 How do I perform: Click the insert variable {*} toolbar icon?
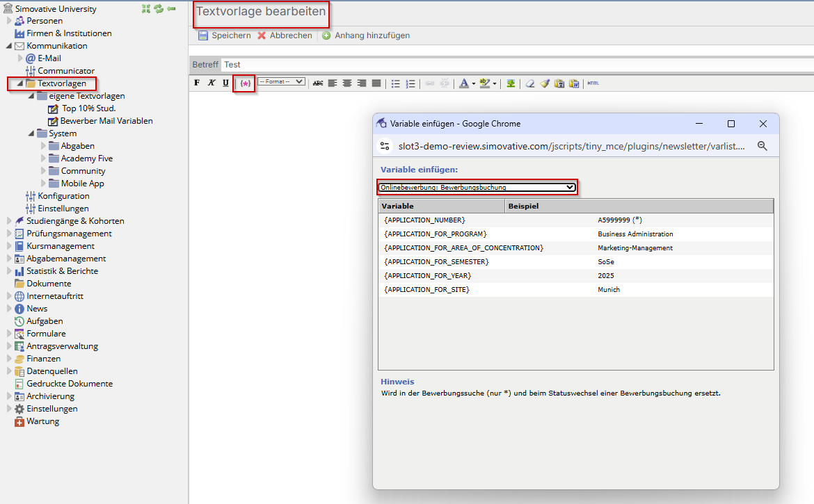pos(245,83)
